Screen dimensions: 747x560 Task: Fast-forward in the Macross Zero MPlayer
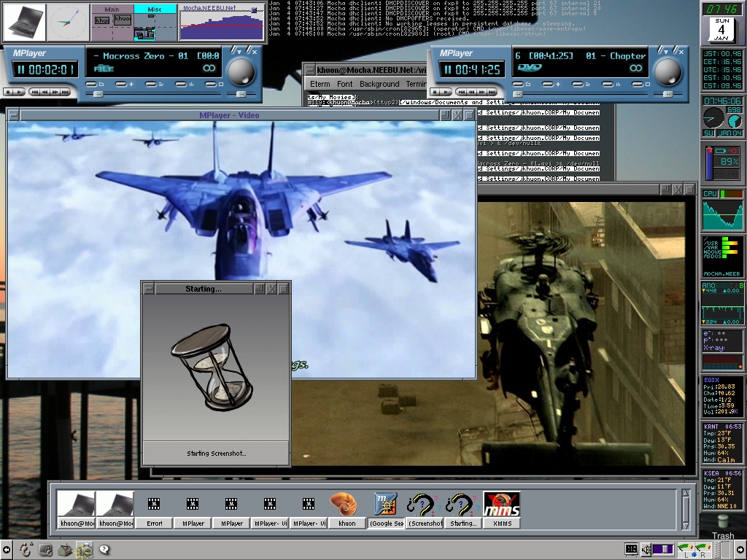pyautogui.click(x=55, y=92)
